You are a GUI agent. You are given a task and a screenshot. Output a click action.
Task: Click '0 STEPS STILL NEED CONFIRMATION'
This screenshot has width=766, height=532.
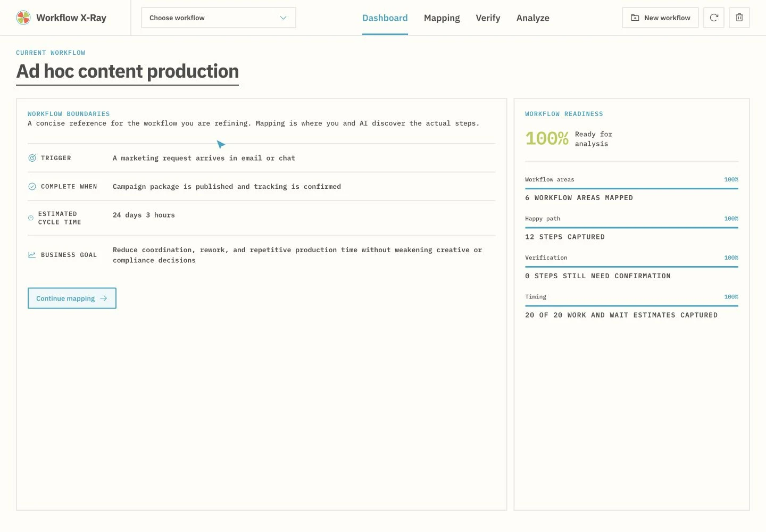(598, 276)
